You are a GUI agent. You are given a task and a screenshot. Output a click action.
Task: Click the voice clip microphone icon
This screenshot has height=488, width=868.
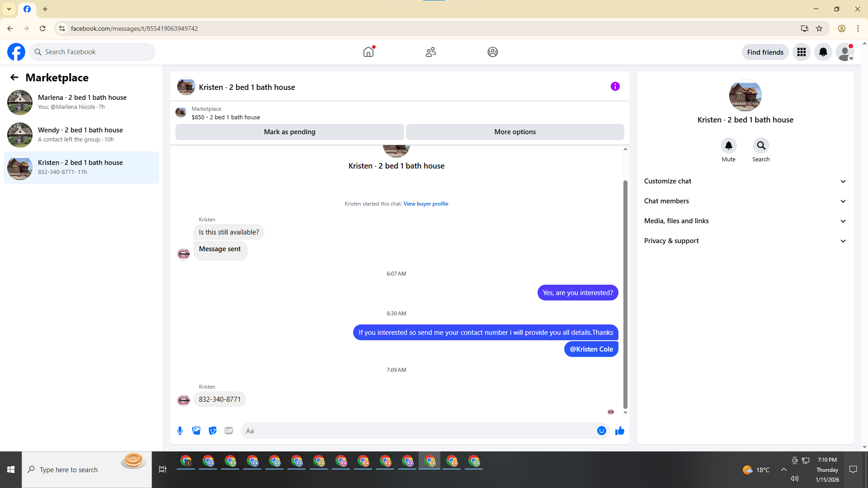(x=180, y=431)
